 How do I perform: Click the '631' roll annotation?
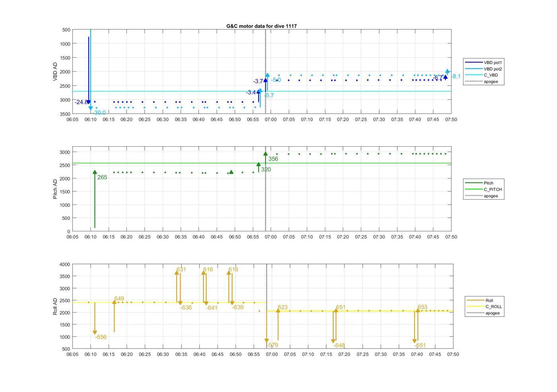181,270
